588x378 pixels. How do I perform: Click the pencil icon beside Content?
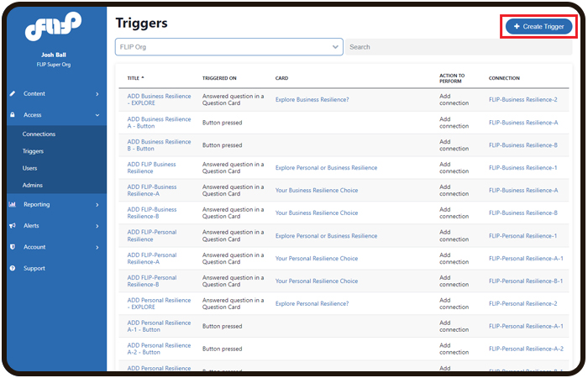[13, 93]
